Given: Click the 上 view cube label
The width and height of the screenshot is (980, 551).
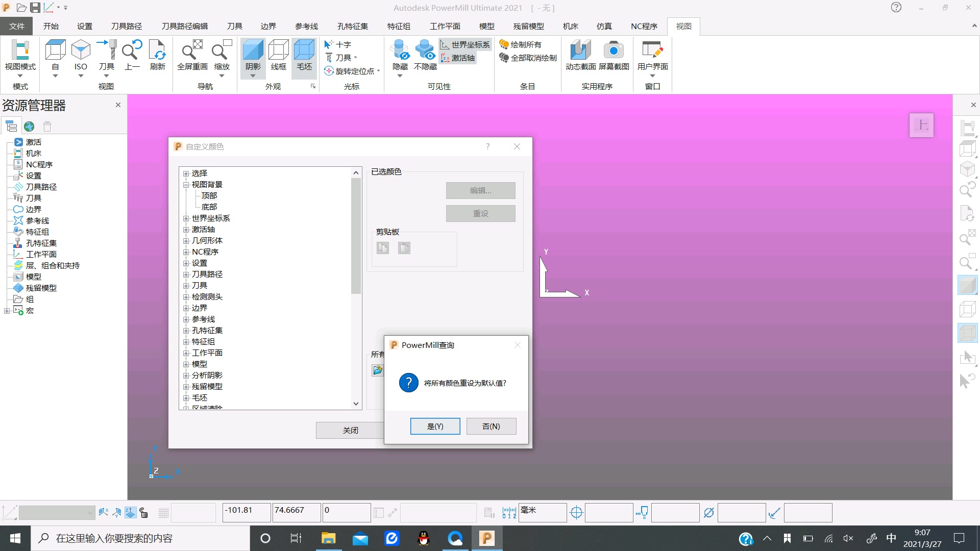Looking at the screenshot, I should tap(921, 125).
